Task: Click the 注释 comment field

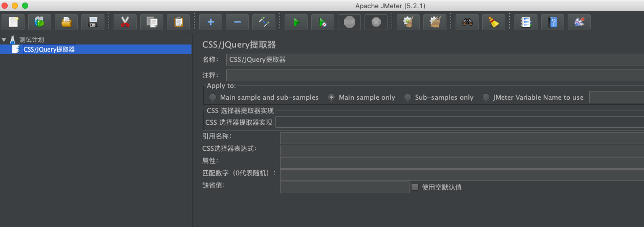Action: (435, 75)
